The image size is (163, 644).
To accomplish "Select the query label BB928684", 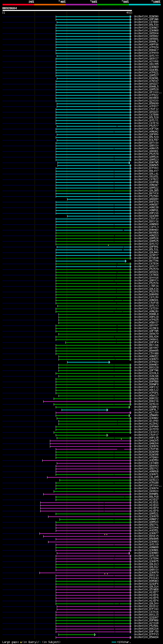I will click(x=10, y=8).
